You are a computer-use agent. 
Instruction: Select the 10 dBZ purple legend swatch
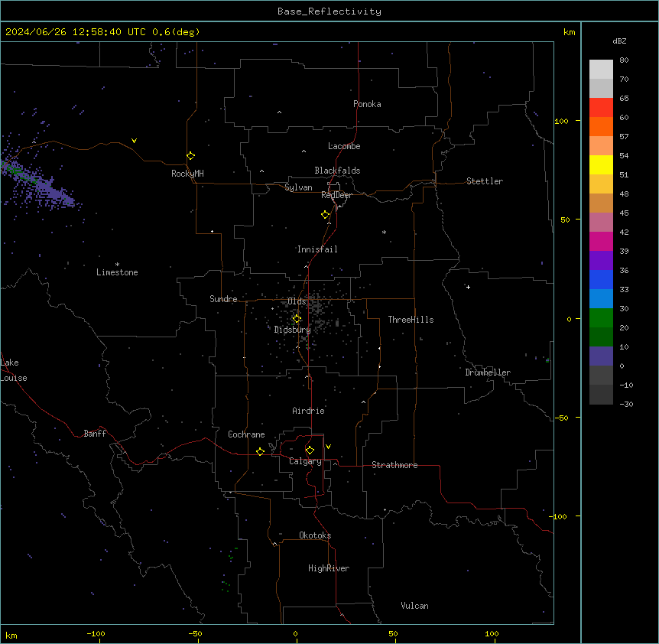(x=601, y=356)
